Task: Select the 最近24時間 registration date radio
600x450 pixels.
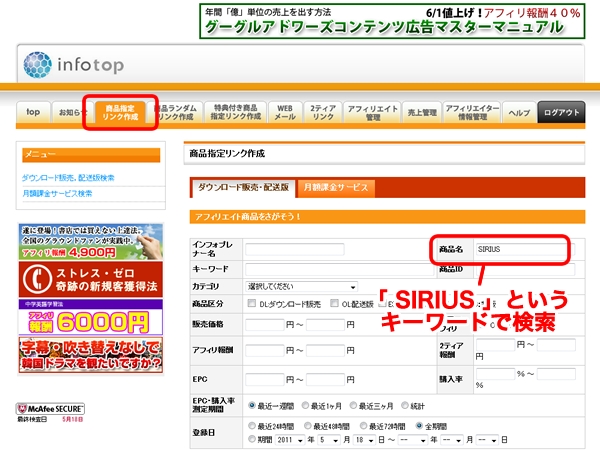Action: [x=252, y=425]
